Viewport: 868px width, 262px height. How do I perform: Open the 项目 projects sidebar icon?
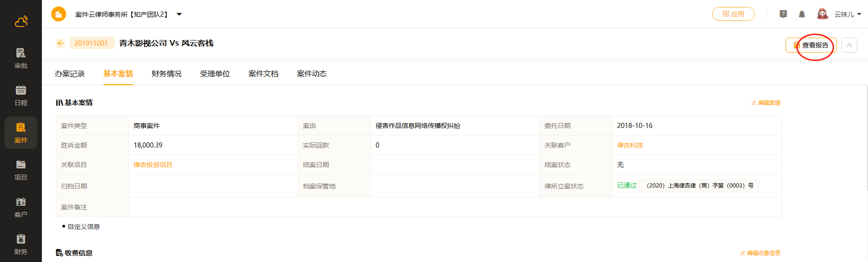[21, 170]
